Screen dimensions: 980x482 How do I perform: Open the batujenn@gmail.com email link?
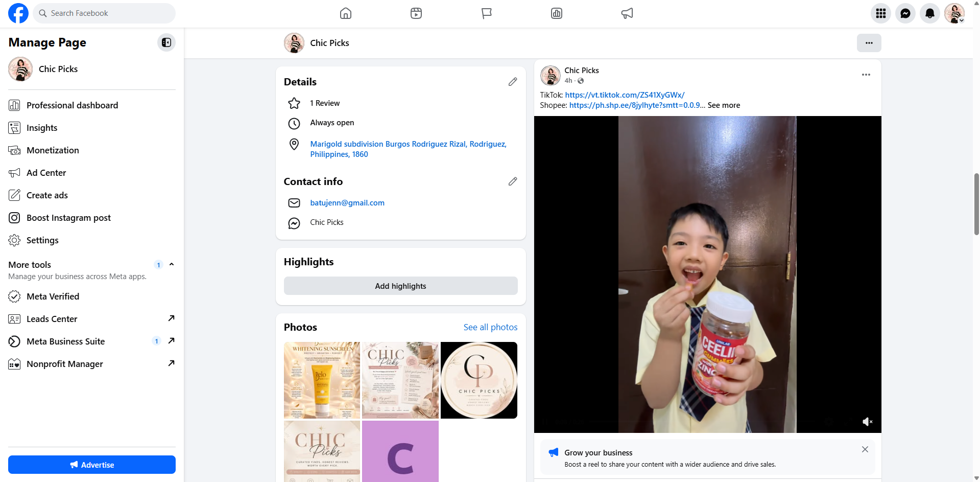point(347,203)
